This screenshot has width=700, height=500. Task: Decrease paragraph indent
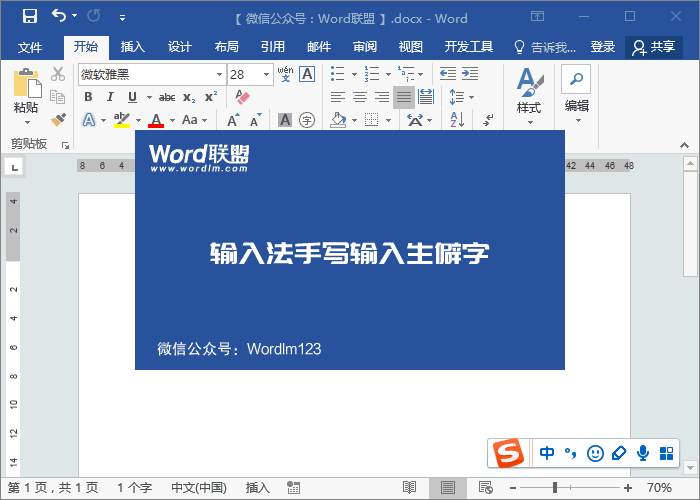448,74
